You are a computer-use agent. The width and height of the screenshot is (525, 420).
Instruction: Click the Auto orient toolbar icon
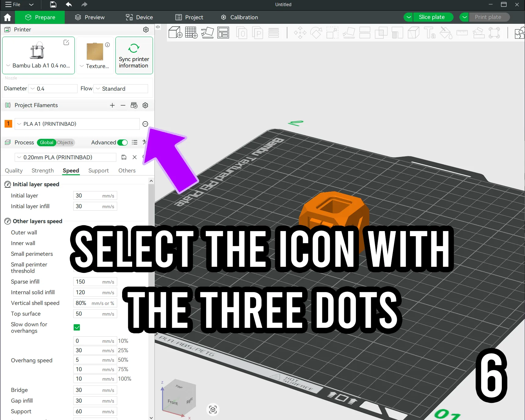[x=207, y=33]
